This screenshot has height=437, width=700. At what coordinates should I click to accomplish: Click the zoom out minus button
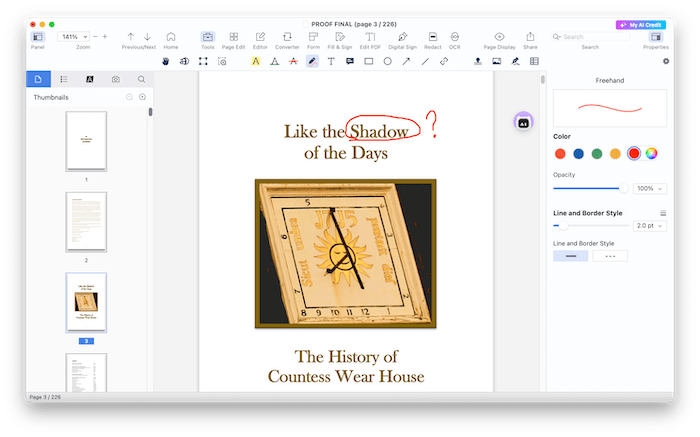(x=95, y=37)
